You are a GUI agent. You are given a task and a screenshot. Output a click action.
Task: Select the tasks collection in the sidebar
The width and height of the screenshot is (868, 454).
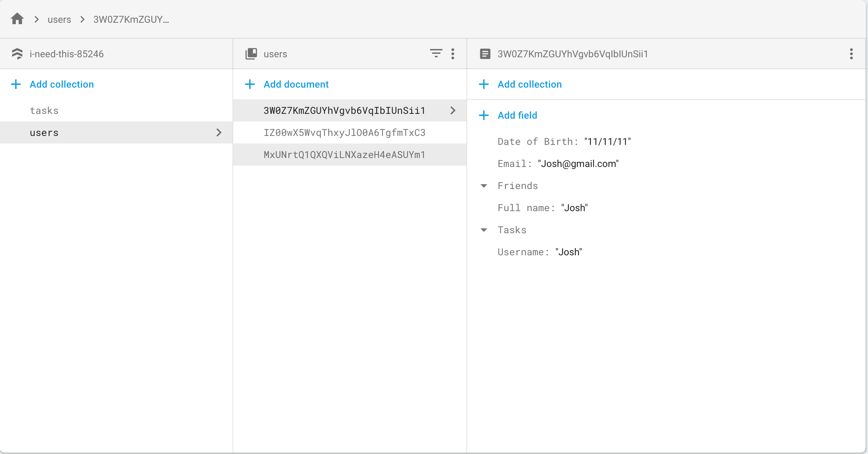pos(44,110)
